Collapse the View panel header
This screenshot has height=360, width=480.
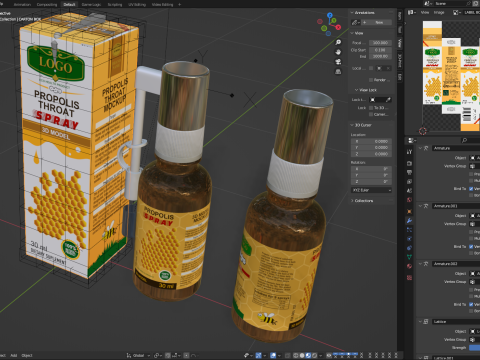click(x=352, y=33)
